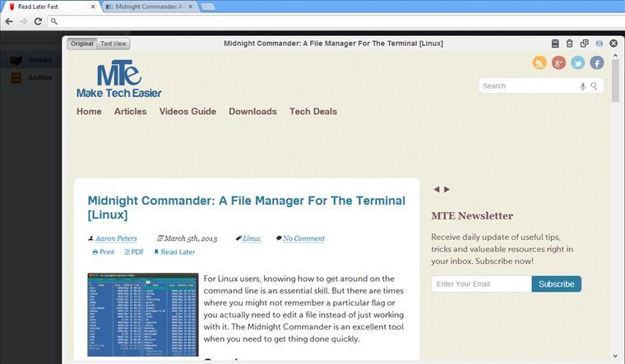The height and width of the screenshot is (364, 625).
Task: Click the archive icon in reader toolbar
Action: [555, 44]
